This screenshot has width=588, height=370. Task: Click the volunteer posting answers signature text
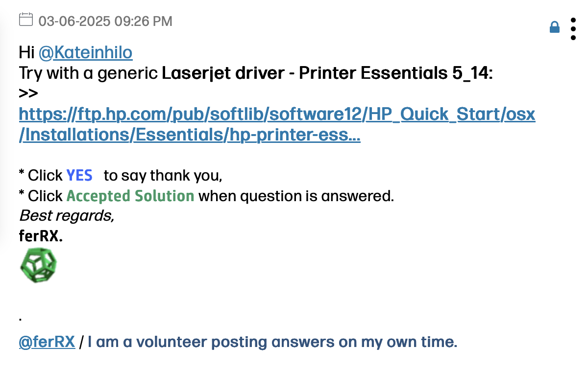click(x=272, y=342)
